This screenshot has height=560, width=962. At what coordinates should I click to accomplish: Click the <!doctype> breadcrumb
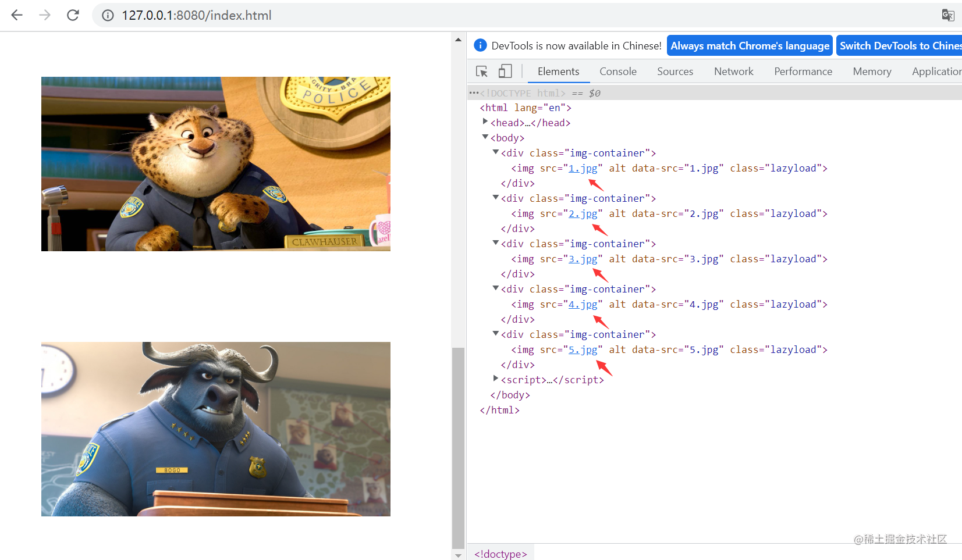click(500, 554)
